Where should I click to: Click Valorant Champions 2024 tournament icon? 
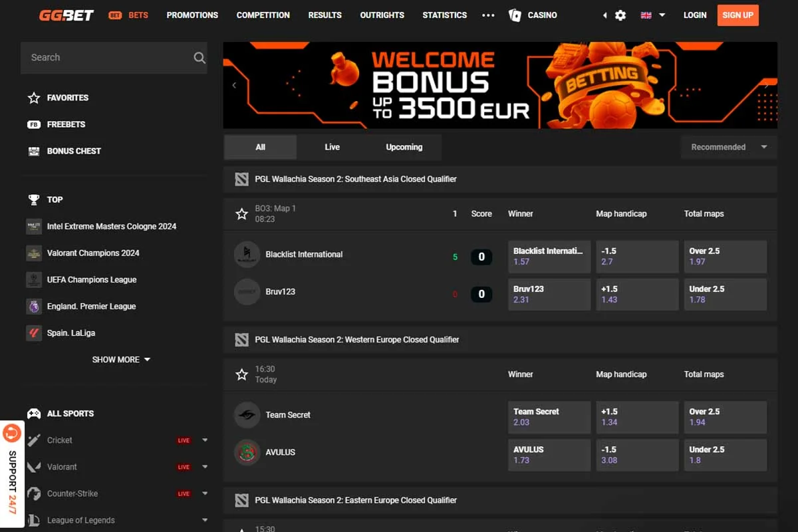(34, 253)
